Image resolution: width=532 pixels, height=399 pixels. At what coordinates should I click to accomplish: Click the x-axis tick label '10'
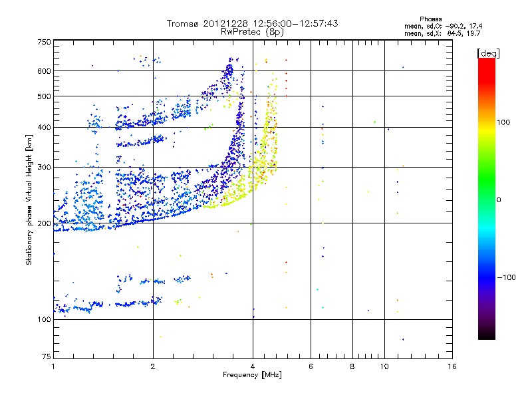(x=384, y=366)
